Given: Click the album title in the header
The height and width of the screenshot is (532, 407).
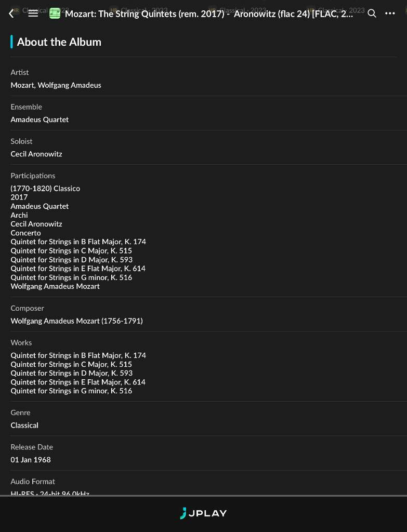Looking at the screenshot, I should [209, 14].
